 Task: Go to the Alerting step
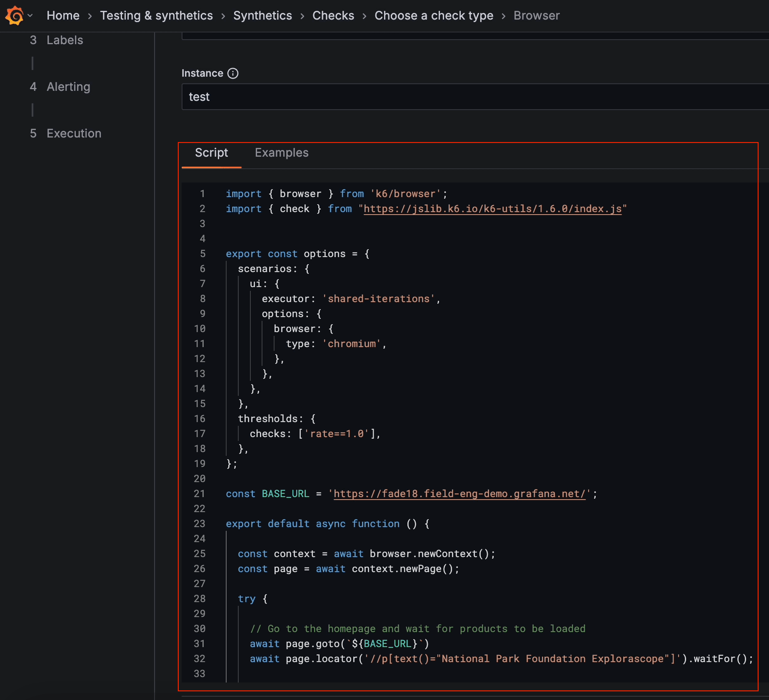point(68,87)
